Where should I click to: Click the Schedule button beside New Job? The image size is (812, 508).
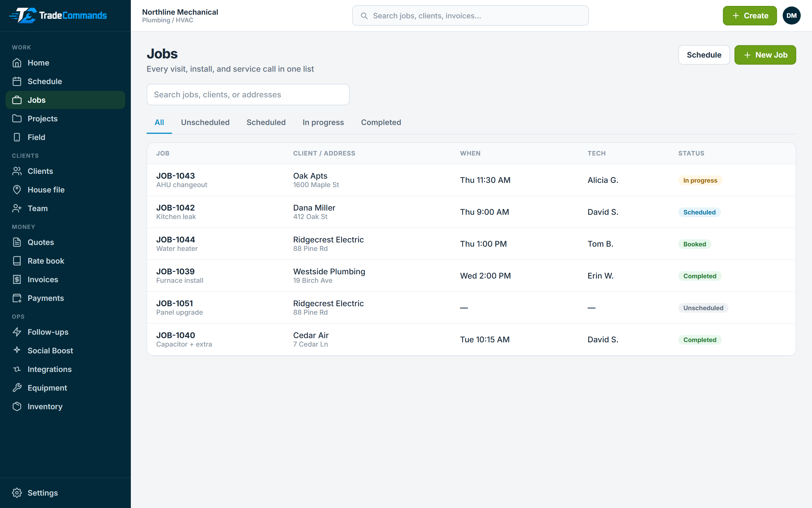click(x=704, y=55)
